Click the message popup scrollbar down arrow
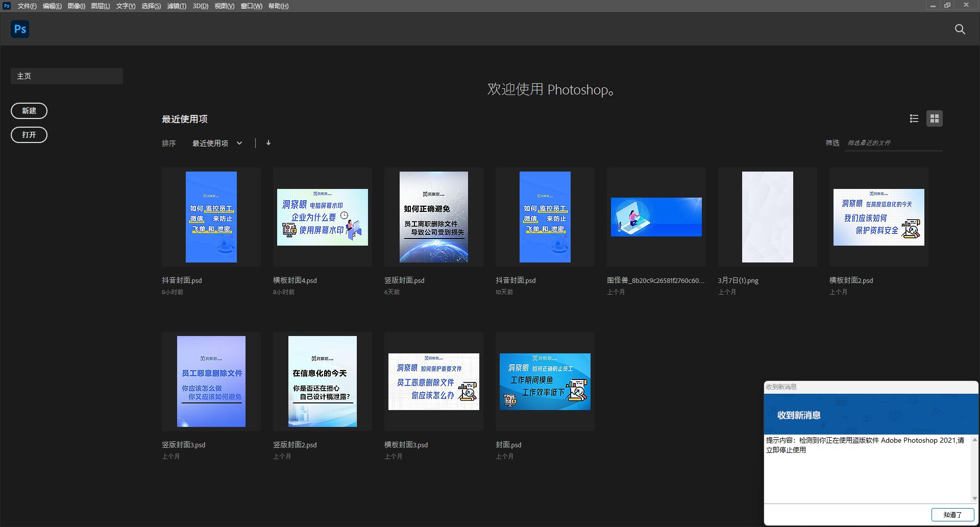This screenshot has width=980, height=527. point(974,498)
